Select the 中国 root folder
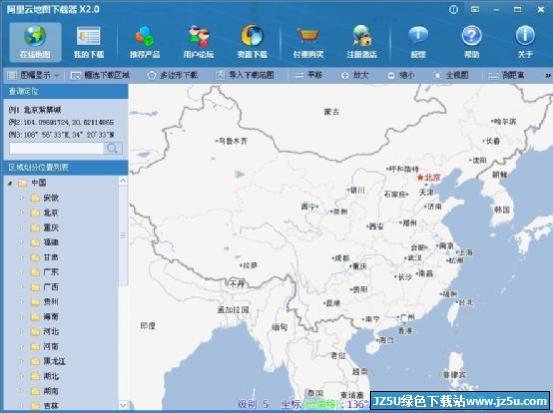553x413 pixels. tap(32, 183)
